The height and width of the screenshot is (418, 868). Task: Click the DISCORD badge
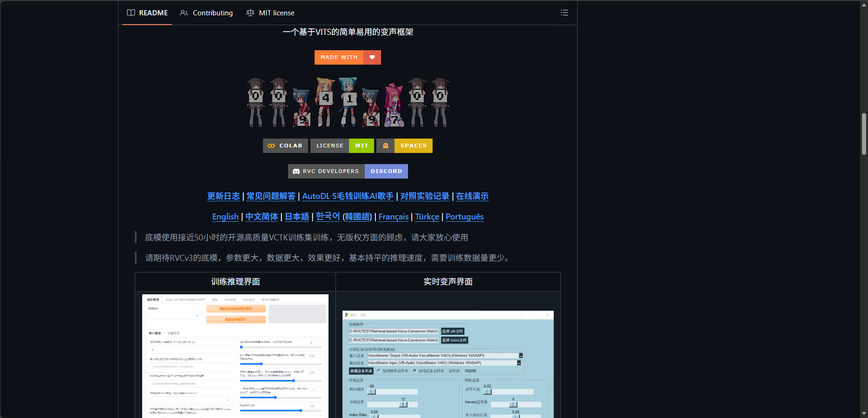(386, 171)
